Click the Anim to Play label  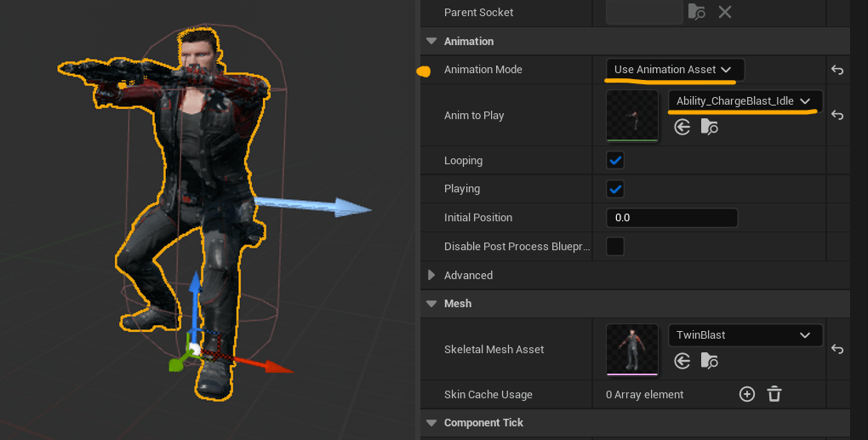tap(474, 115)
